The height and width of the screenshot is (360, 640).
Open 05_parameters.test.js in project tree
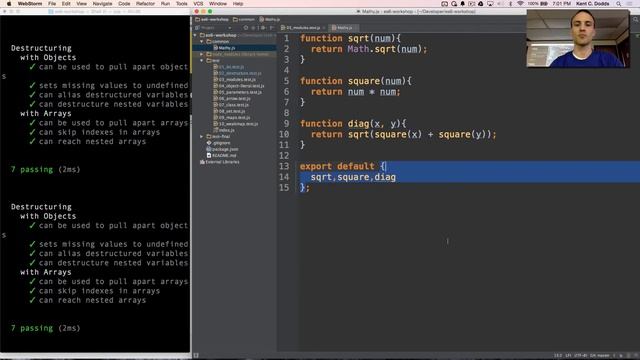[x=237, y=92]
